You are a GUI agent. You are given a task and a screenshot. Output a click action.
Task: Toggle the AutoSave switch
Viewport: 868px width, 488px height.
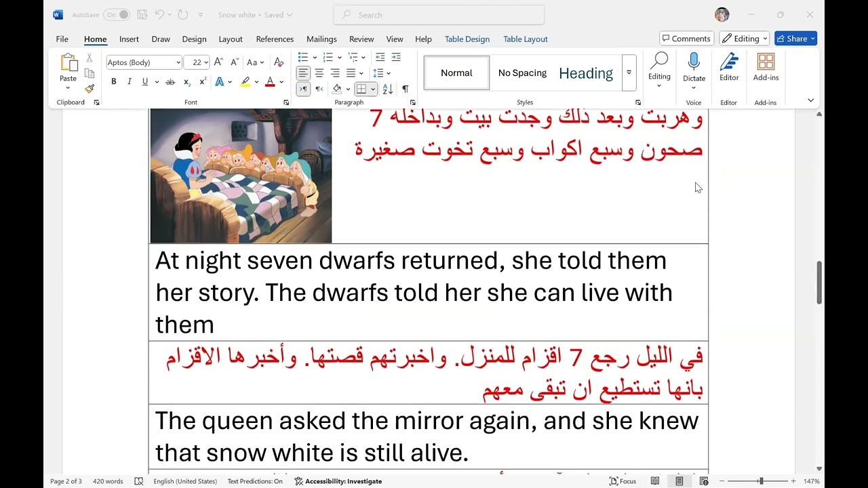(x=117, y=14)
